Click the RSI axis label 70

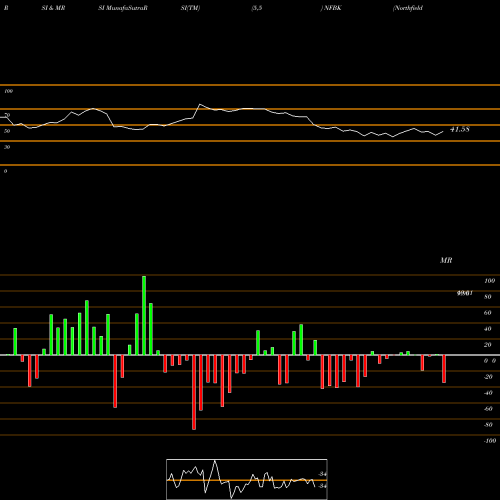[x=7, y=115]
